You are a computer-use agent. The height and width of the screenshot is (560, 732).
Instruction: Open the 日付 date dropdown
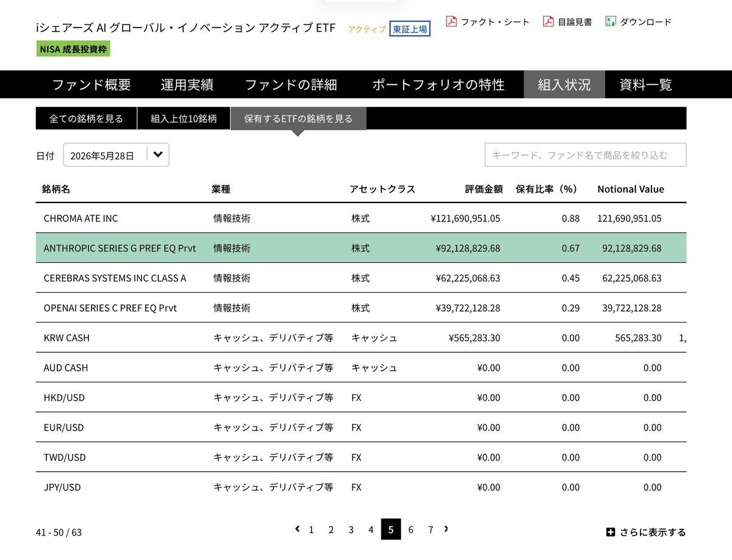(116, 156)
